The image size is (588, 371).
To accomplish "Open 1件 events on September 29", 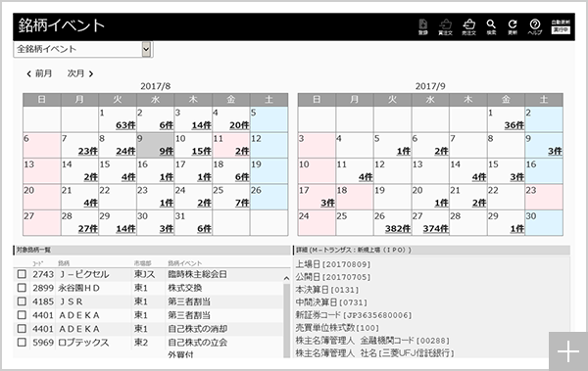I will click(516, 229).
